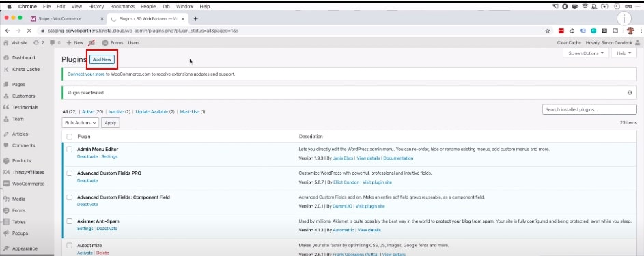The height and width of the screenshot is (256, 644).
Task: Click the Connect your store link
Action: [x=86, y=74]
